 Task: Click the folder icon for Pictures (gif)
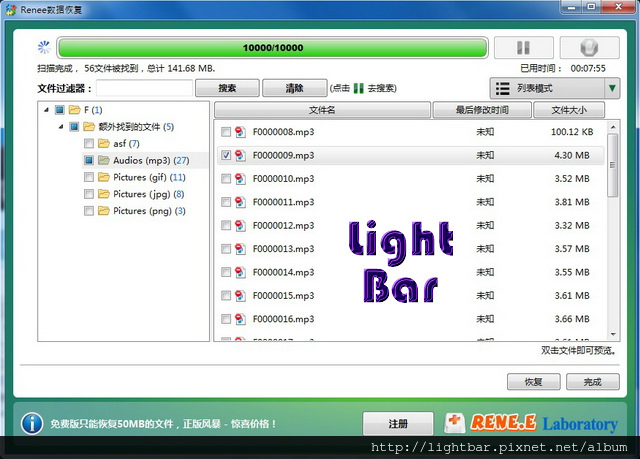[x=104, y=177]
